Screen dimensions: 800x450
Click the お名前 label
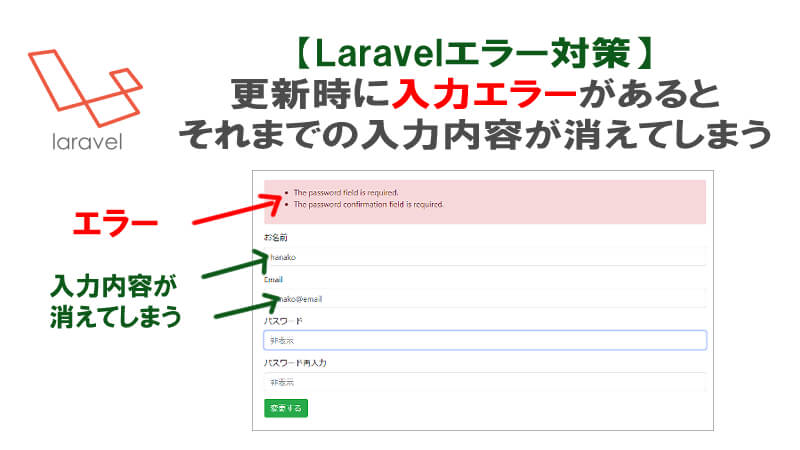(x=276, y=237)
